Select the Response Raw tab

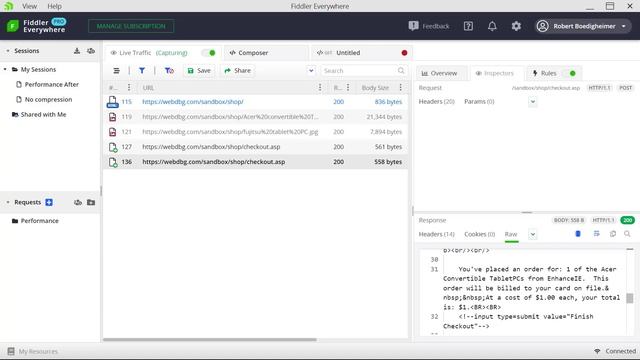[x=511, y=234]
